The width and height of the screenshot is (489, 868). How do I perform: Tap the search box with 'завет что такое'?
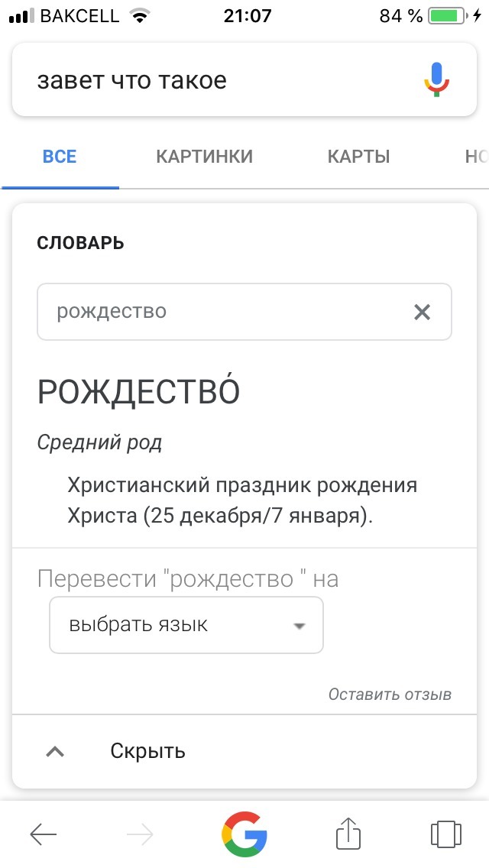click(244, 79)
